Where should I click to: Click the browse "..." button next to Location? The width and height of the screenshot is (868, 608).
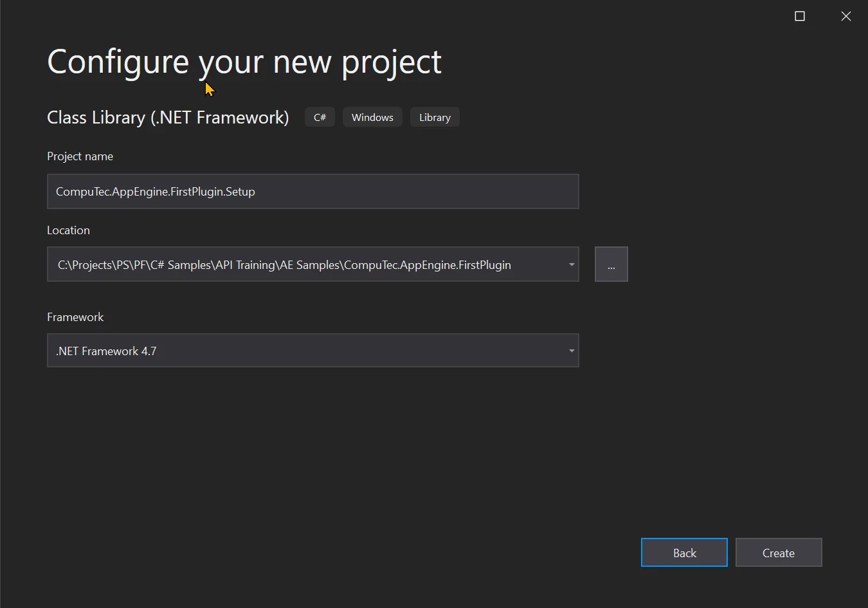pyautogui.click(x=611, y=264)
